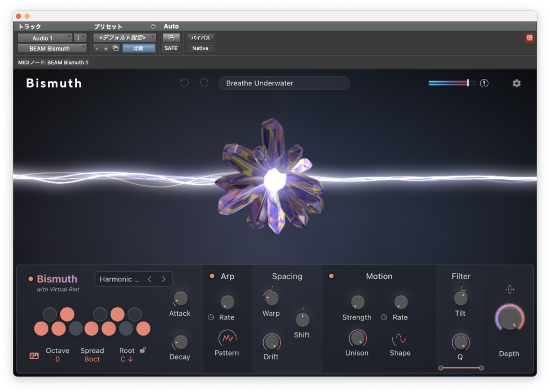Click the copy settings icon beside plus
Image resolution: width=550 pixels, height=392 pixels.
pyautogui.click(x=115, y=48)
